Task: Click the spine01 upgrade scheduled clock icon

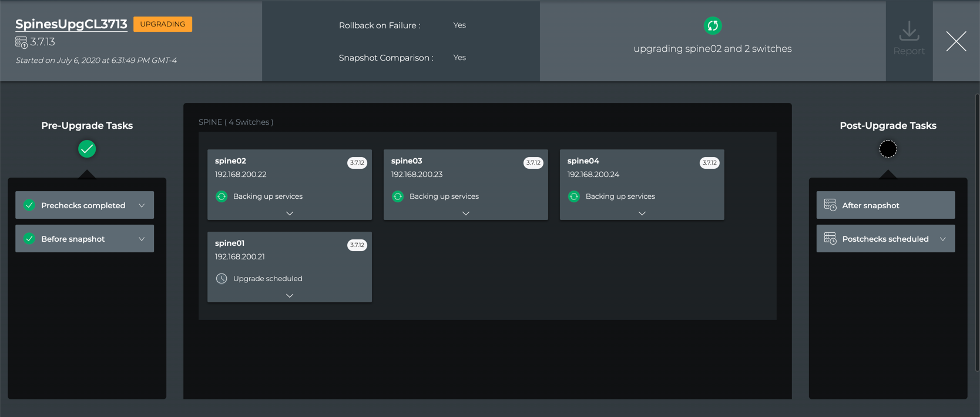Action: point(221,279)
